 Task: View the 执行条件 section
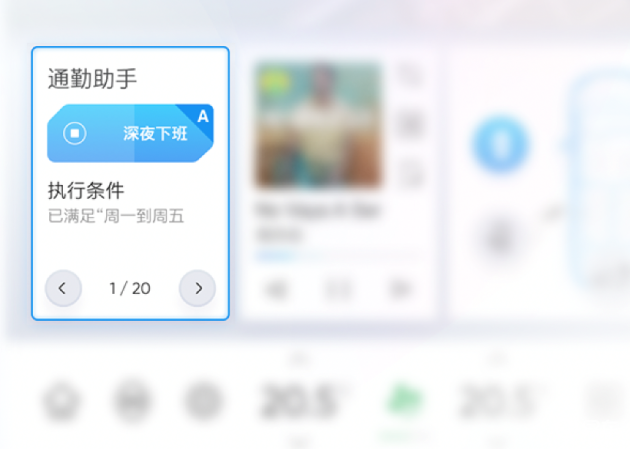86,190
